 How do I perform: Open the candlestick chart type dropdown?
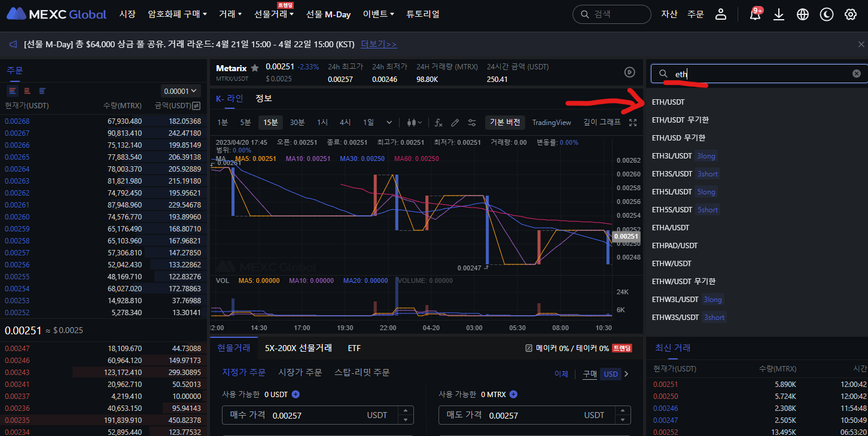(414, 123)
